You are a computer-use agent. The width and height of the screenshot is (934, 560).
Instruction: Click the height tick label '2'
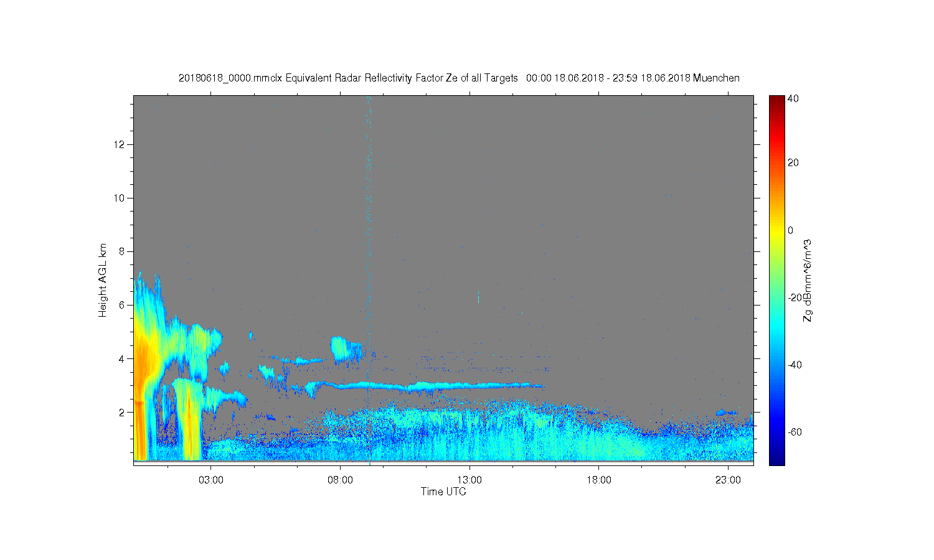[123, 412]
